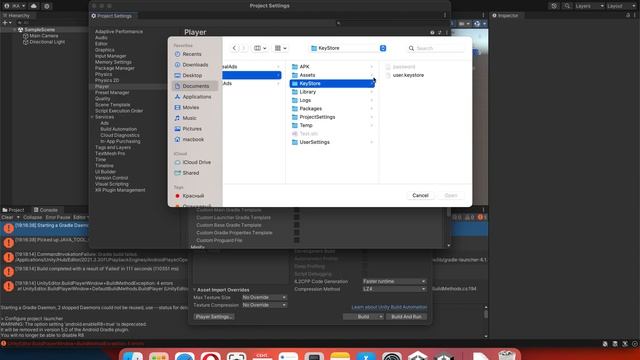Open Adaptive Performance settings category

click(x=119, y=31)
